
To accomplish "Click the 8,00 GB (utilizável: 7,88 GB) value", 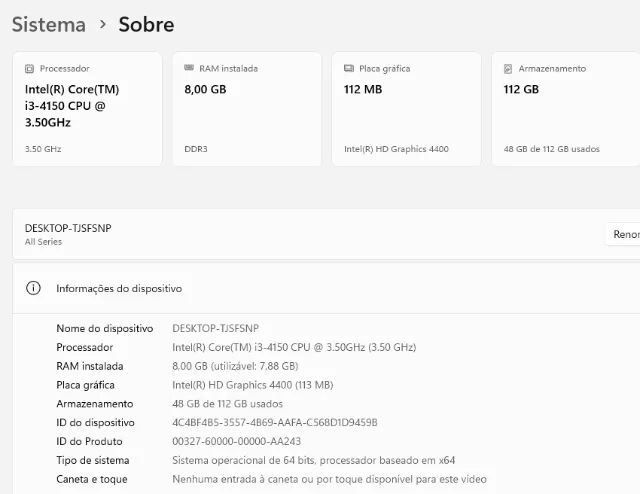I will point(235,366).
